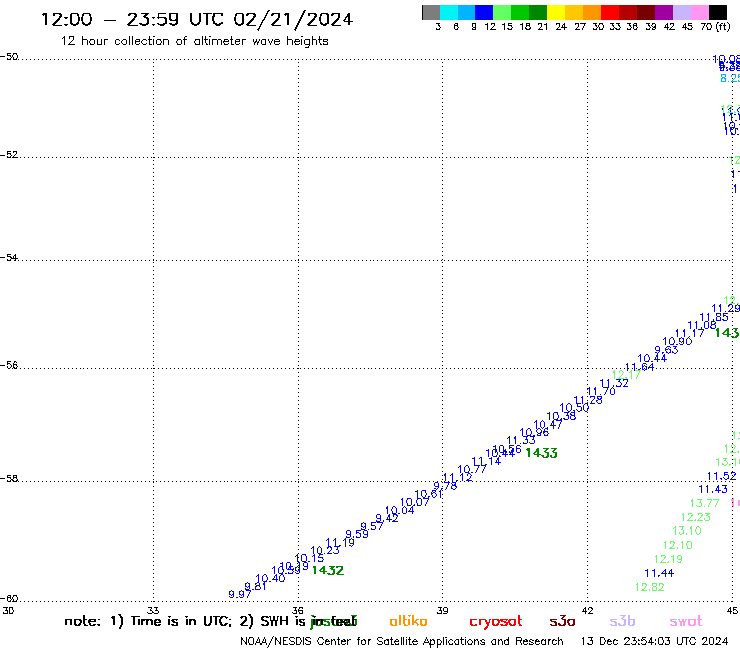Select timestamp "13 Dec 23:54:03 UTC 2024"

coord(655,641)
